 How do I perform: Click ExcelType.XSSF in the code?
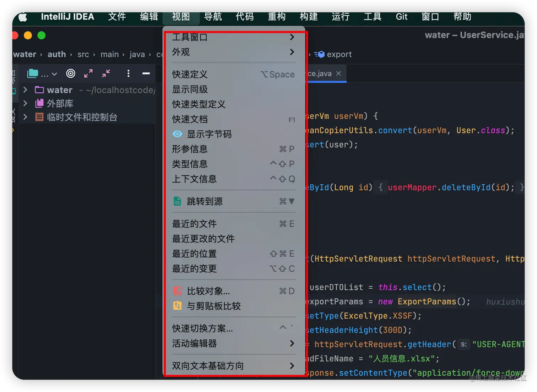coord(378,316)
